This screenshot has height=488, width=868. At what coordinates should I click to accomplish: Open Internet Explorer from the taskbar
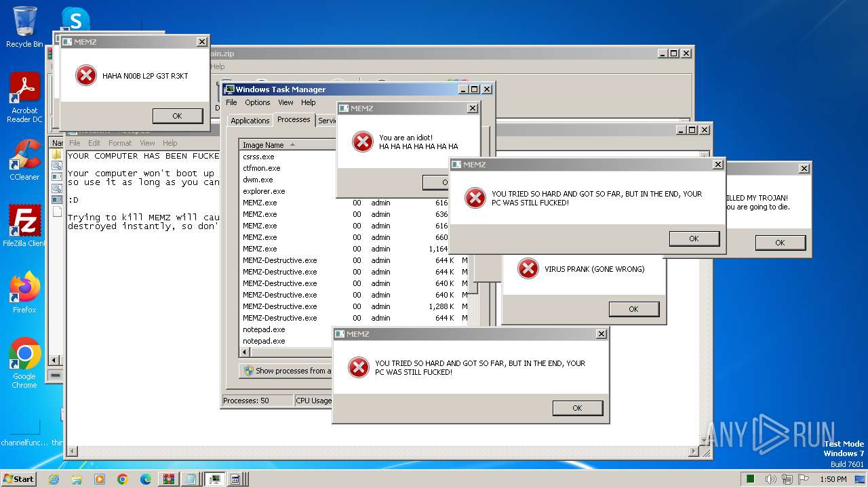(x=54, y=479)
